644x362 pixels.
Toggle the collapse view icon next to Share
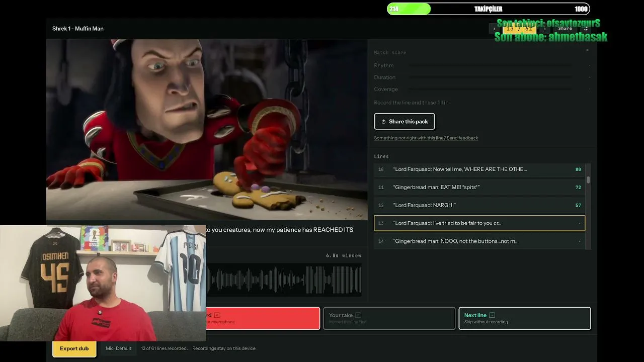coord(585,29)
